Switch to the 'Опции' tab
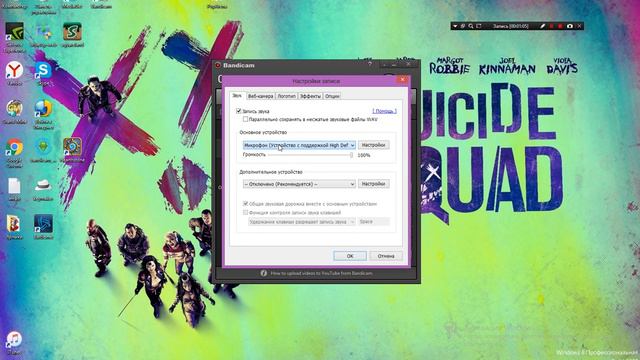Viewport: 640px width, 360px height. [332, 96]
